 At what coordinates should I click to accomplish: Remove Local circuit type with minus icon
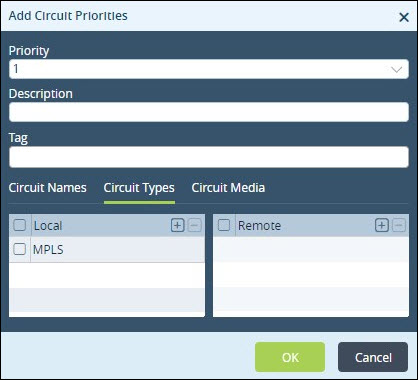[195, 226]
